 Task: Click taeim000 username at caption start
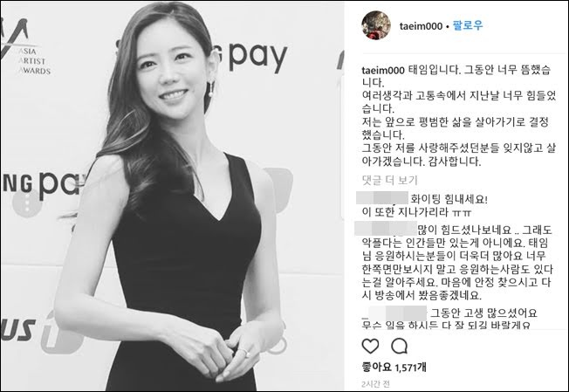pos(383,70)
